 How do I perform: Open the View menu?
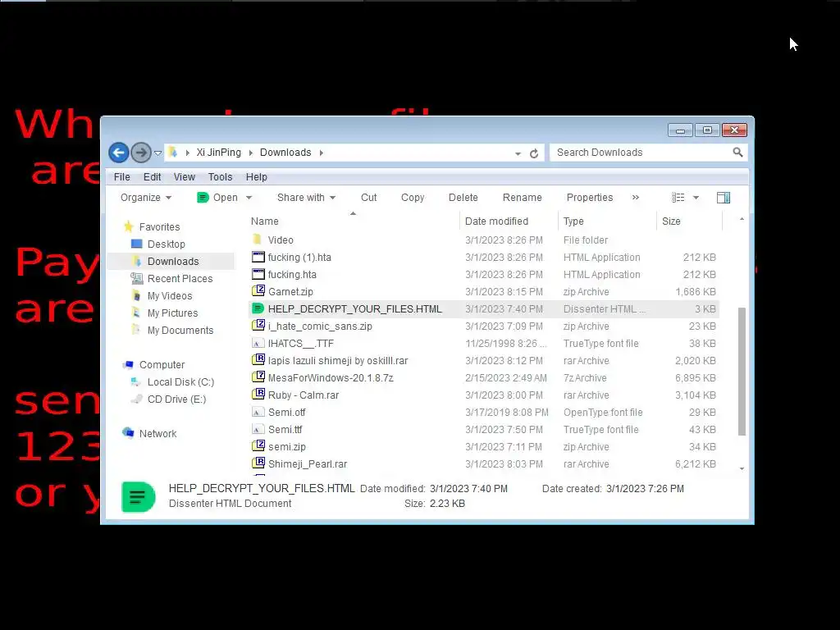point(185,177)
